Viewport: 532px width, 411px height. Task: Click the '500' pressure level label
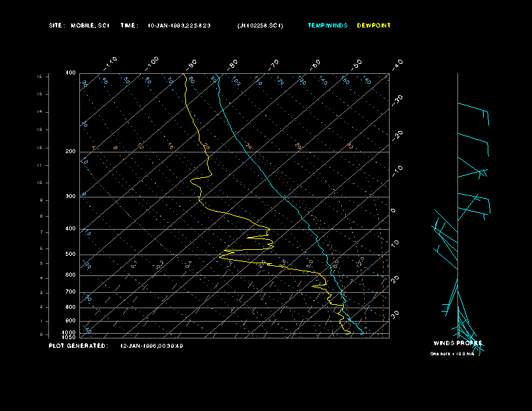point(71,255)
